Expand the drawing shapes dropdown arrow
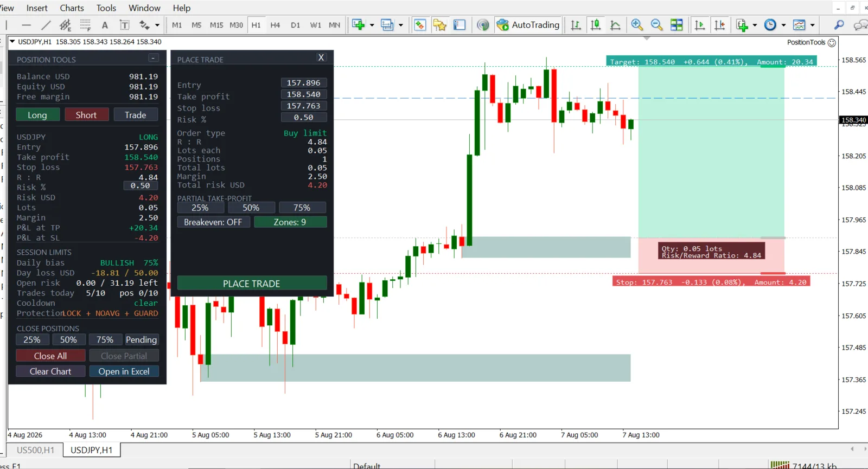The height and width of the screenshot is (469, 868). (x=157, y=25)
